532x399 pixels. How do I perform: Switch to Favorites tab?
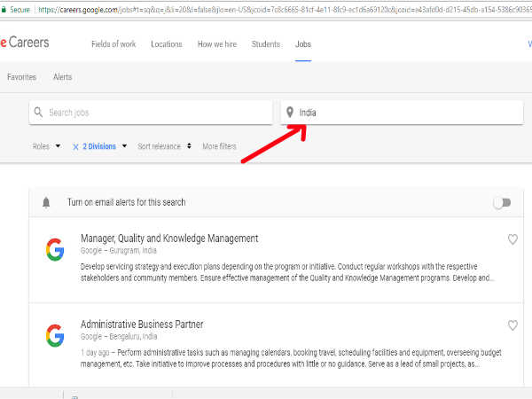21,77
